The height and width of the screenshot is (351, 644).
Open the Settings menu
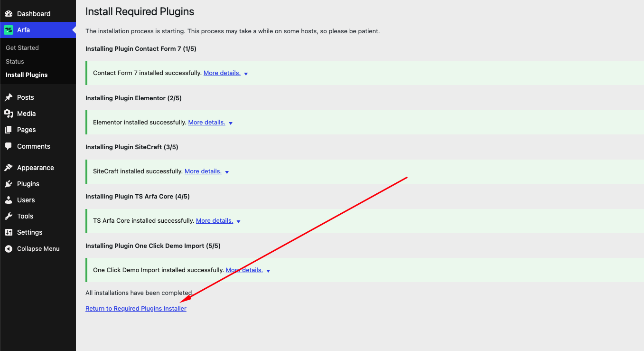(x=38, y=232)
